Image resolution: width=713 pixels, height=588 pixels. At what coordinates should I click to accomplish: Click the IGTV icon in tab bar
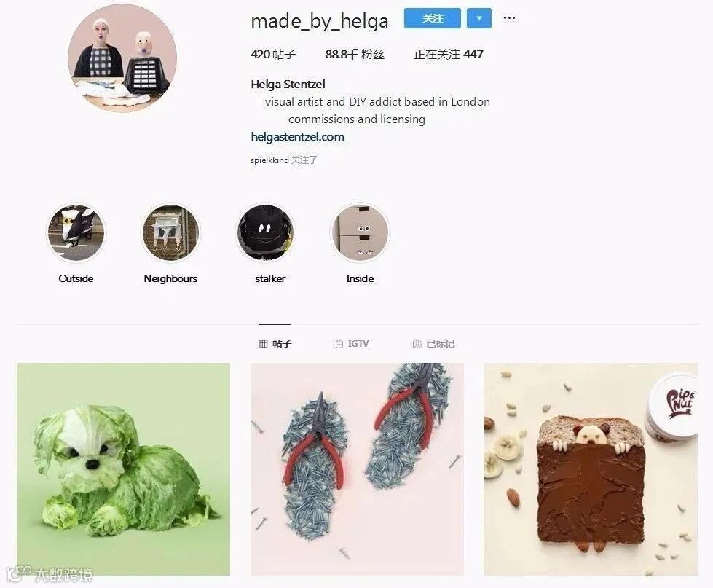(x=339, y=344)
